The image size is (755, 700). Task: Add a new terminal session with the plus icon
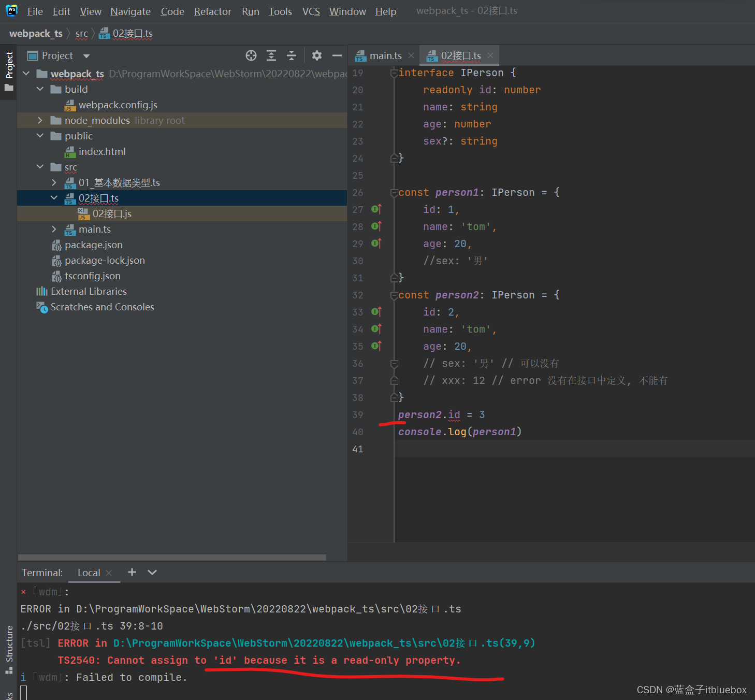click(132, 572)
